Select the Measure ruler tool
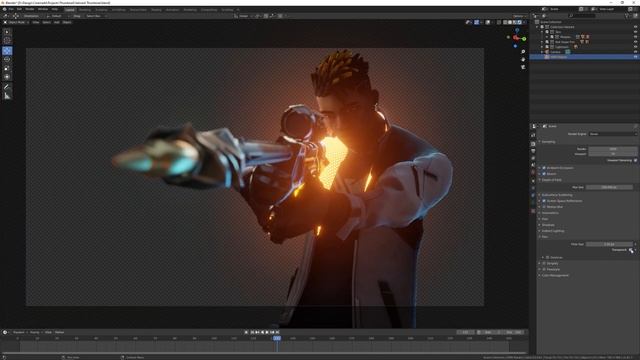640x360 pixels. point(7,96)
